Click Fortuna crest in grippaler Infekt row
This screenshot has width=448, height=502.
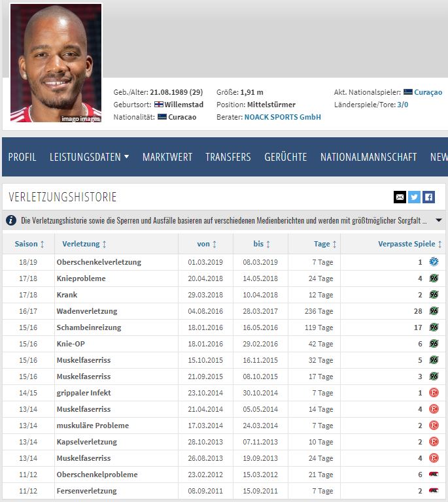434,392
